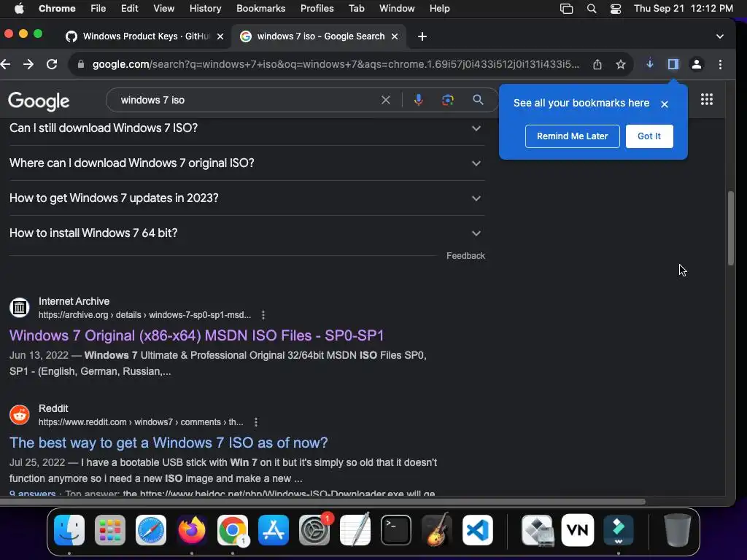Open the Apple menu
The width and height of the screenshot is (747, 560).
(x=19, y=9)
